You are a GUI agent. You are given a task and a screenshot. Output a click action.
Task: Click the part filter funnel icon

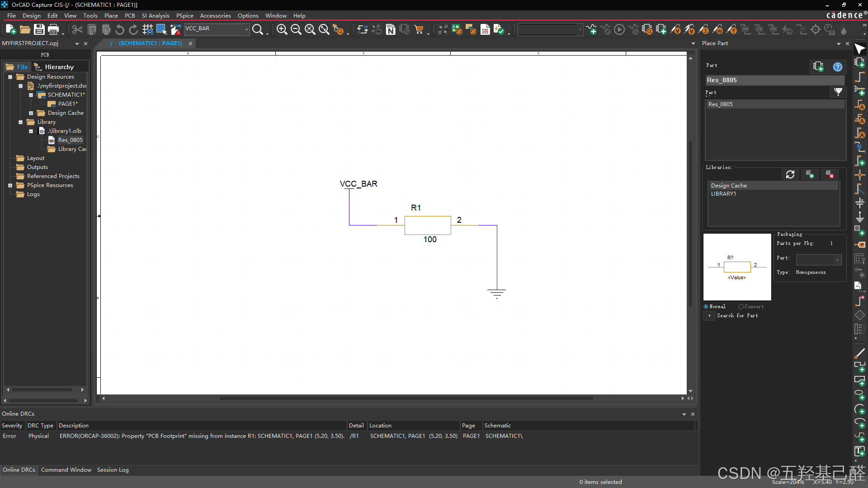click(838, 92)
